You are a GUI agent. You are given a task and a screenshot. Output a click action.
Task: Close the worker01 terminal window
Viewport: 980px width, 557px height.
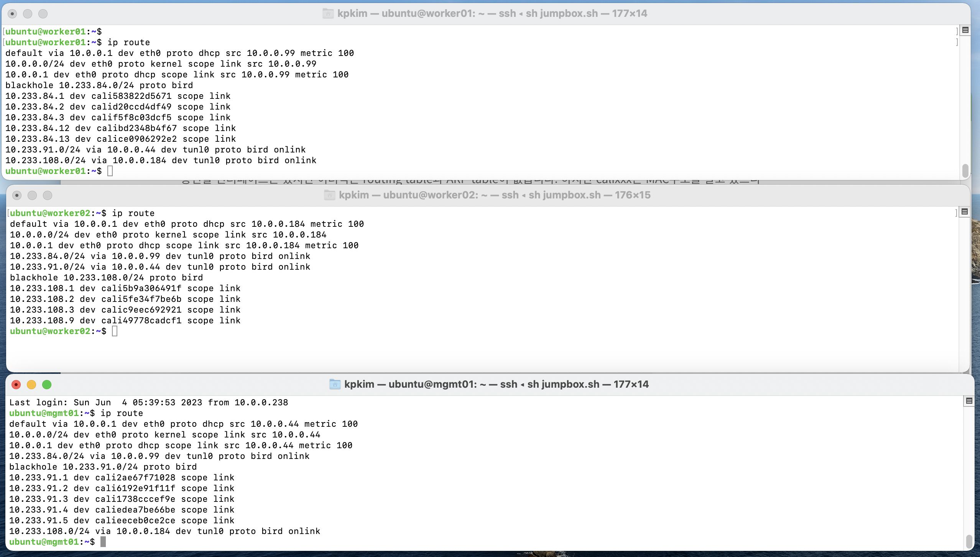pyautogui.click(x=12, y=14)
